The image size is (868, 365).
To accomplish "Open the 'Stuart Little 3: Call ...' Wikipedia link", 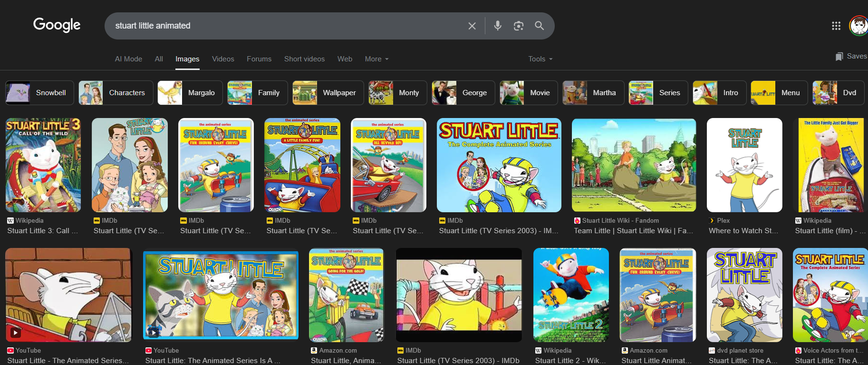I will pos(43,231).
